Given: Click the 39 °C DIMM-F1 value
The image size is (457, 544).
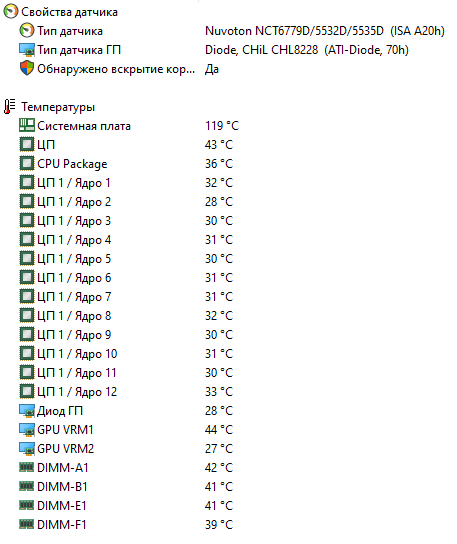Looking at the screenshot, I should click(x=219, y=525).
